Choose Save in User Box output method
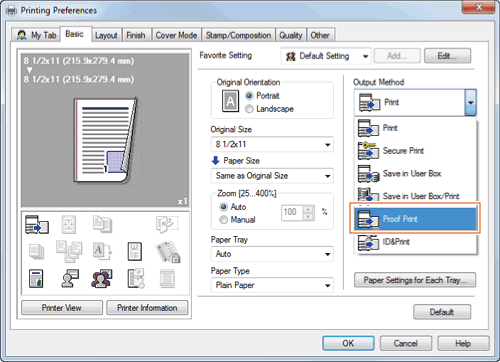Image resolution: width=500 pixels, height=362 pixels. [x=415, y=173]
